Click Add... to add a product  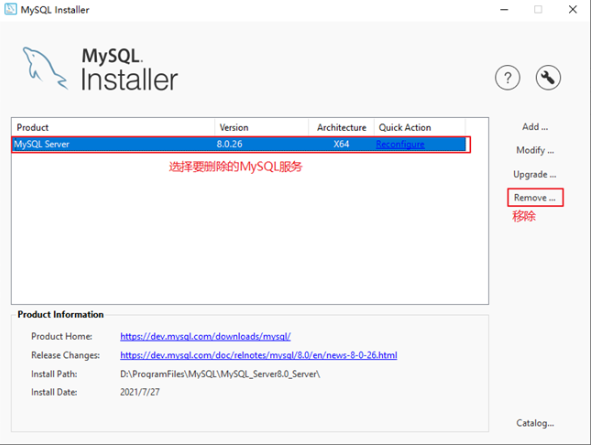(x=535, y=127)
